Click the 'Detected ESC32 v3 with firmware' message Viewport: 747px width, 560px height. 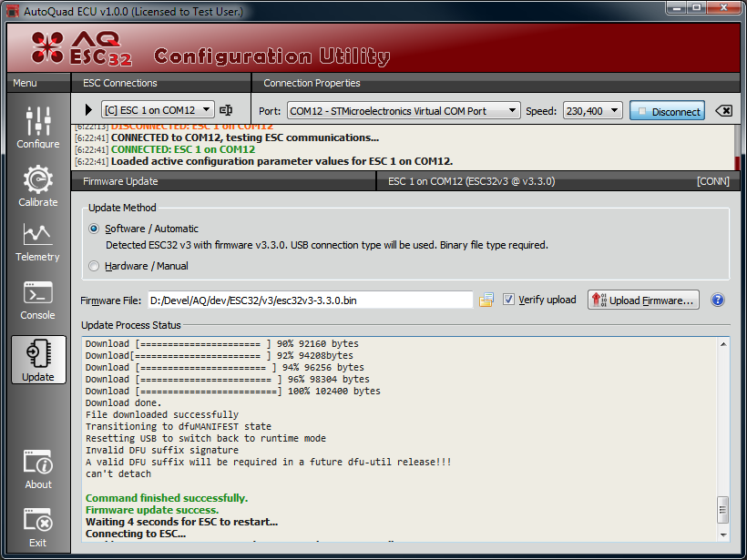coord(327,245)
